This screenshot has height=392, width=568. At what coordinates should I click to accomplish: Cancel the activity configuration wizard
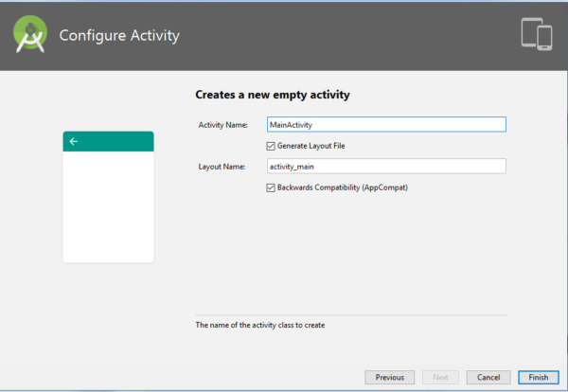click(488, 377)
